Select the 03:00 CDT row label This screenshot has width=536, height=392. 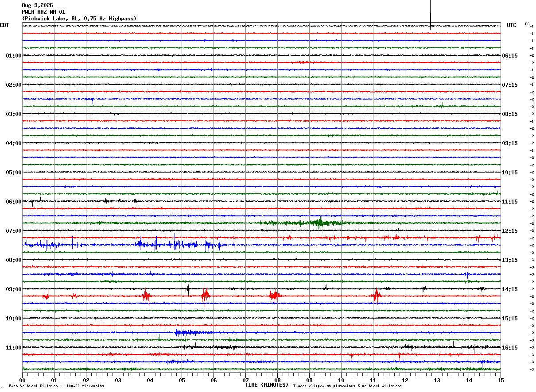coord(14,114)
